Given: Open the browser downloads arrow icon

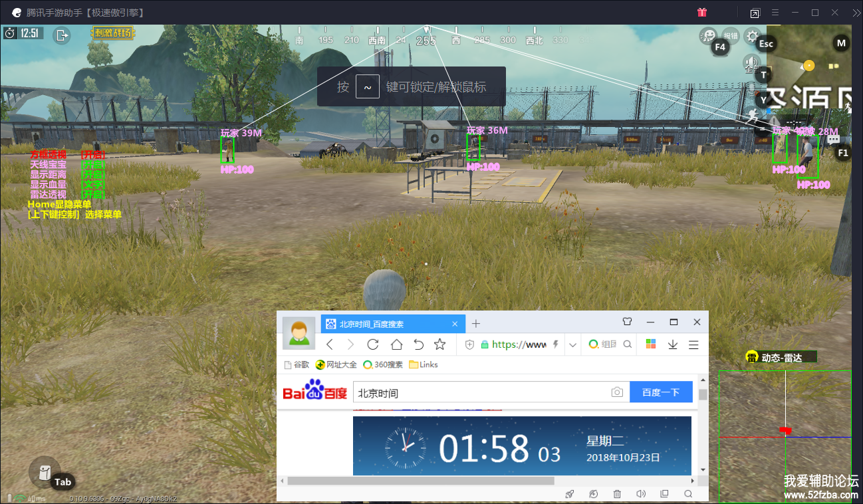Looking at the screenshot, I should pos(673,344).
